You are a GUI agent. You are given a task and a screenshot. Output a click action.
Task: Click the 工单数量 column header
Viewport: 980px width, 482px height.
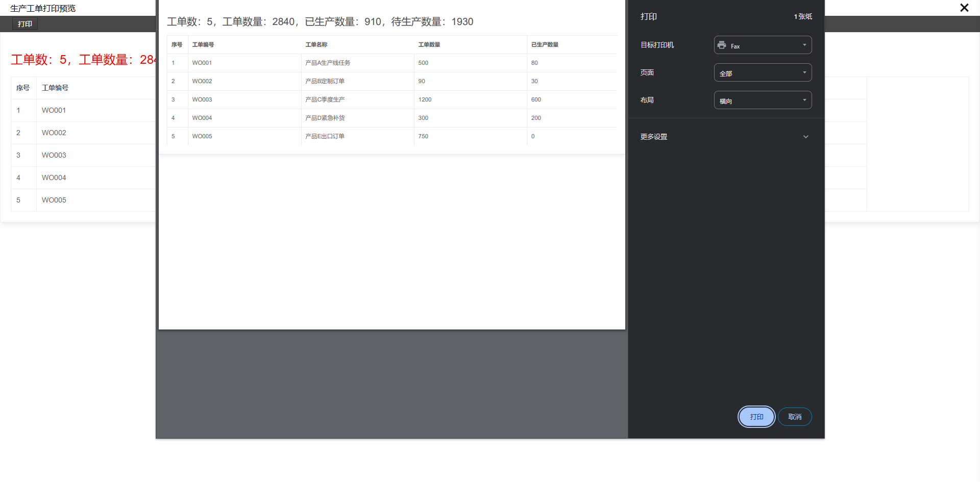click(429, 44)
